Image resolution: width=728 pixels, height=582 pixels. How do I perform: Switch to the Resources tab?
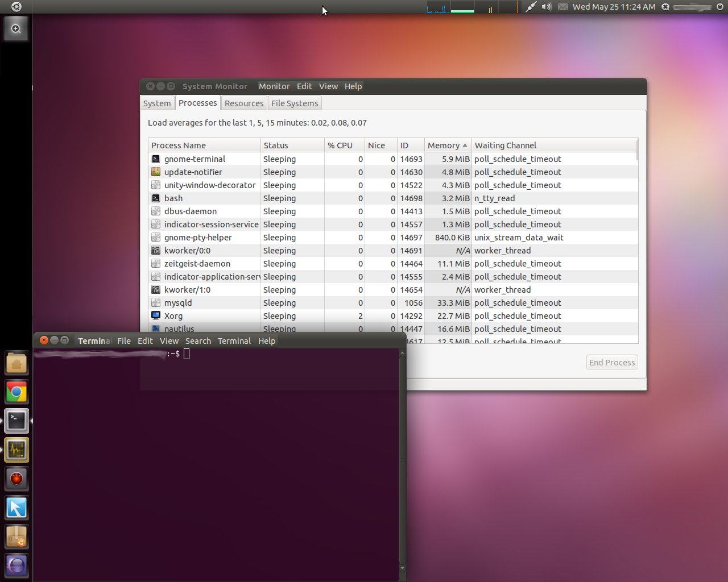[x=244, y=103]
